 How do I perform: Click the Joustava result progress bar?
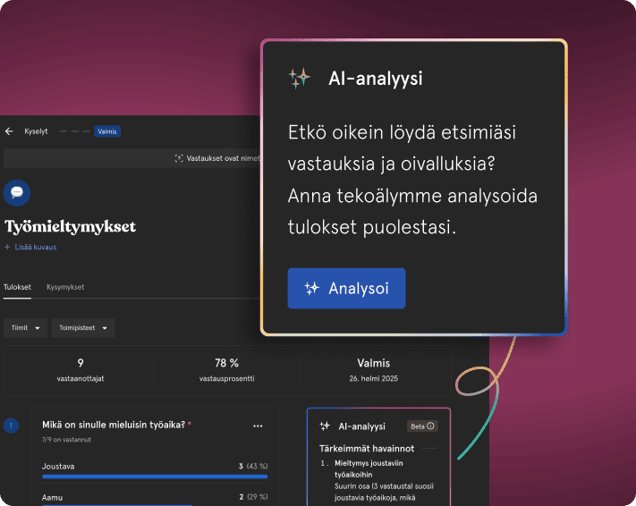click(155, 476)
